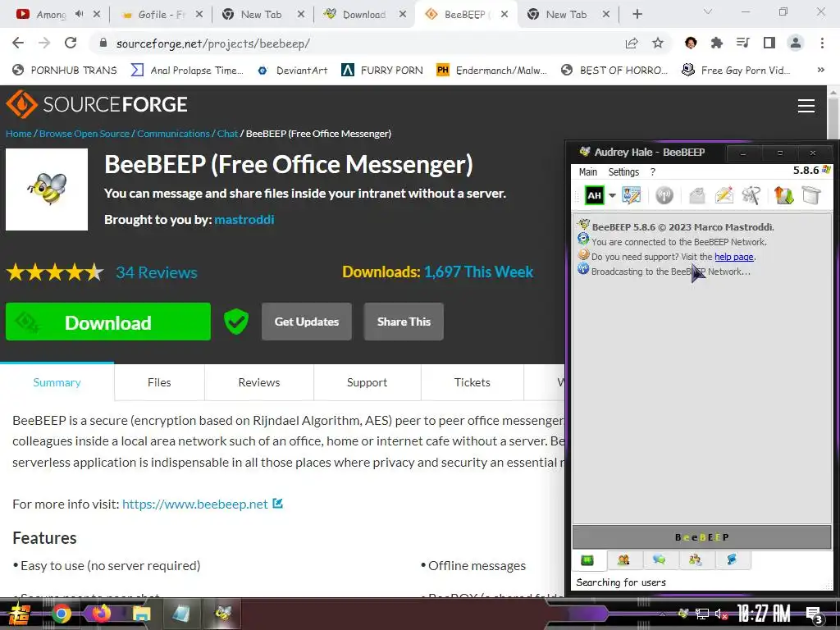Screen dimensions: 840x630
Task: Click the pencil envelope compose message icon
Action: (x=724, y=195)
